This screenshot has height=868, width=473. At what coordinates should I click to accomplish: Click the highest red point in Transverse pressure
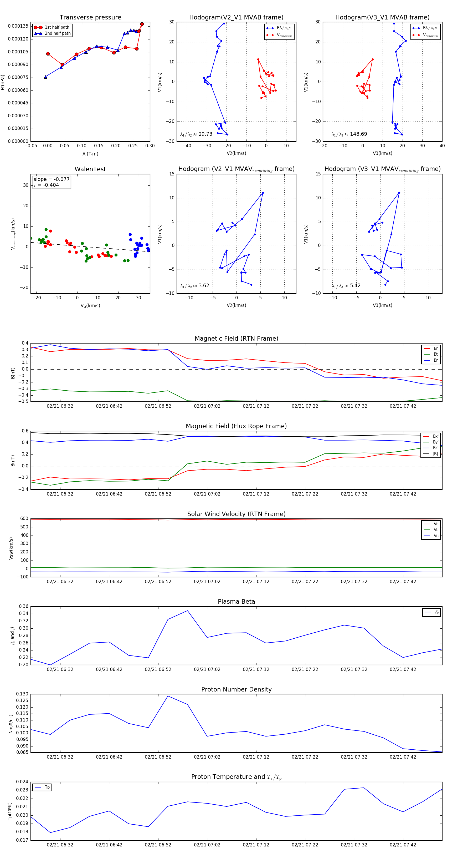click(142, 24)
